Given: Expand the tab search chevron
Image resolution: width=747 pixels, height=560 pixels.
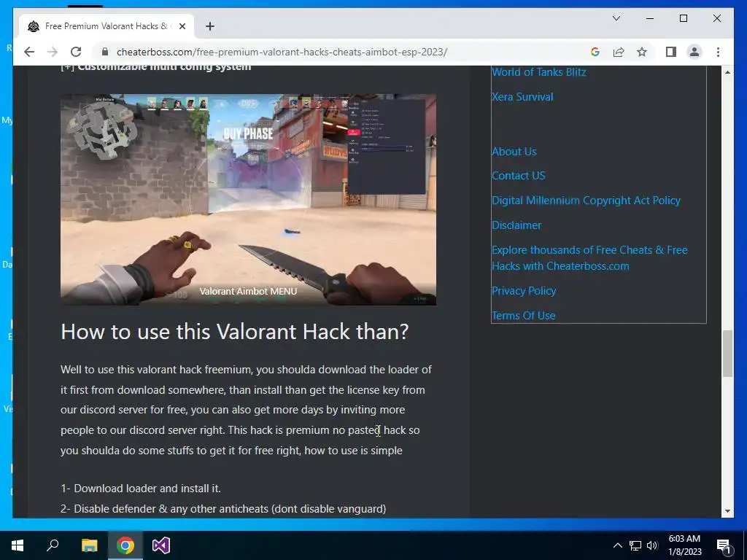Looking at the screenshot, I should point(616,18).
